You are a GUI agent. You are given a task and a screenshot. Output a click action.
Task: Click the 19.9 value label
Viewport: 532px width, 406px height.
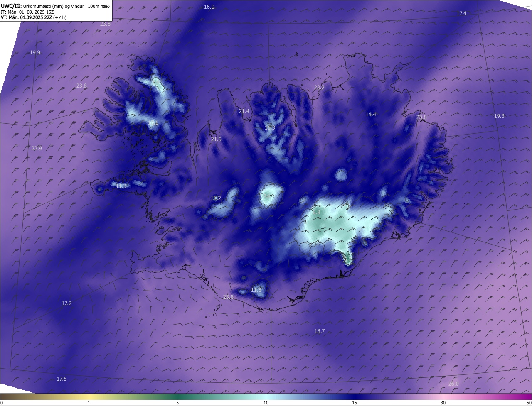pyautogui.click(x=35, y=53)
